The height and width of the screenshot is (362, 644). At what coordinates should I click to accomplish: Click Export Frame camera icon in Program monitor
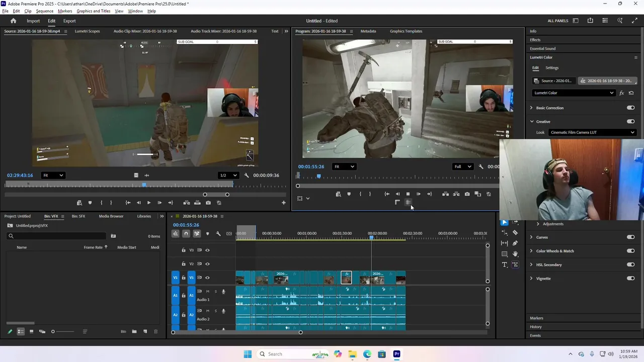(467, 194)
